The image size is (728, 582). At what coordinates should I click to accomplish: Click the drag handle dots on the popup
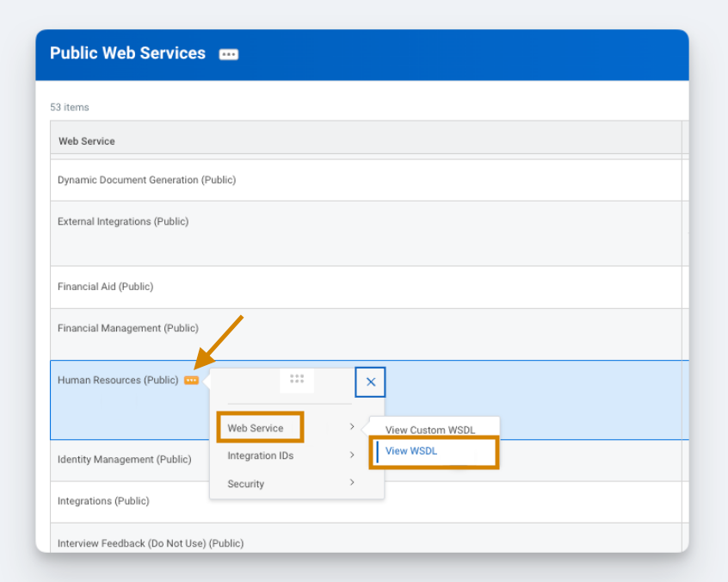[x=297, y=380]
